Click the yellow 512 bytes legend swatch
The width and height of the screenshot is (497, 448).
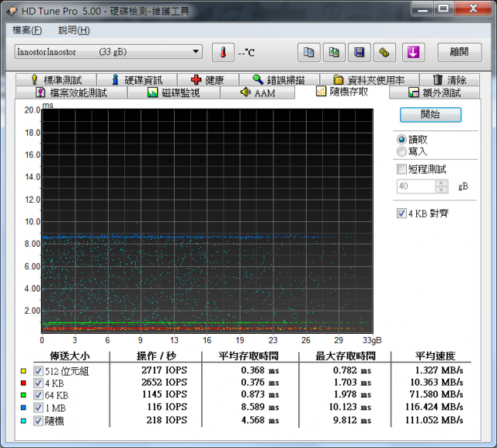(23, 370)
